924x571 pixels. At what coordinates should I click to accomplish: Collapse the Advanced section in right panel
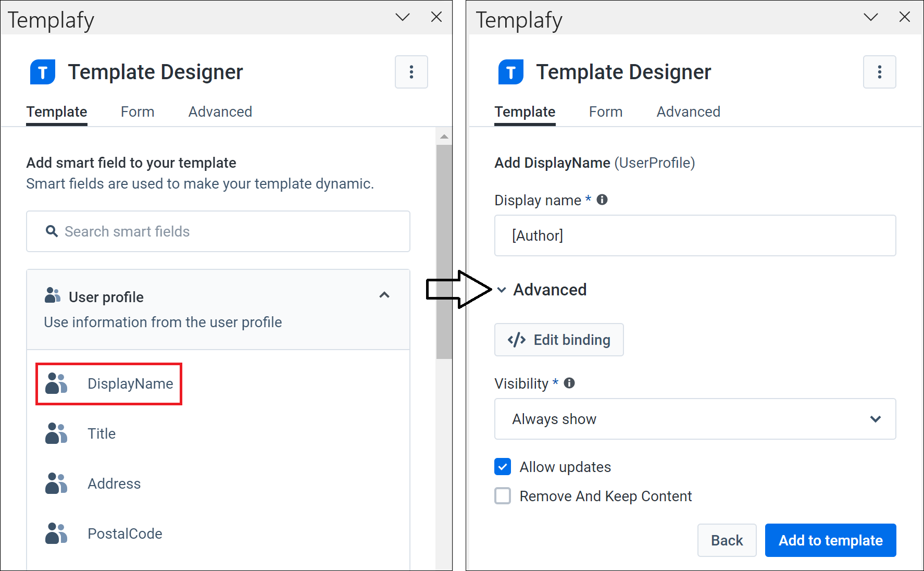point(502,290)
